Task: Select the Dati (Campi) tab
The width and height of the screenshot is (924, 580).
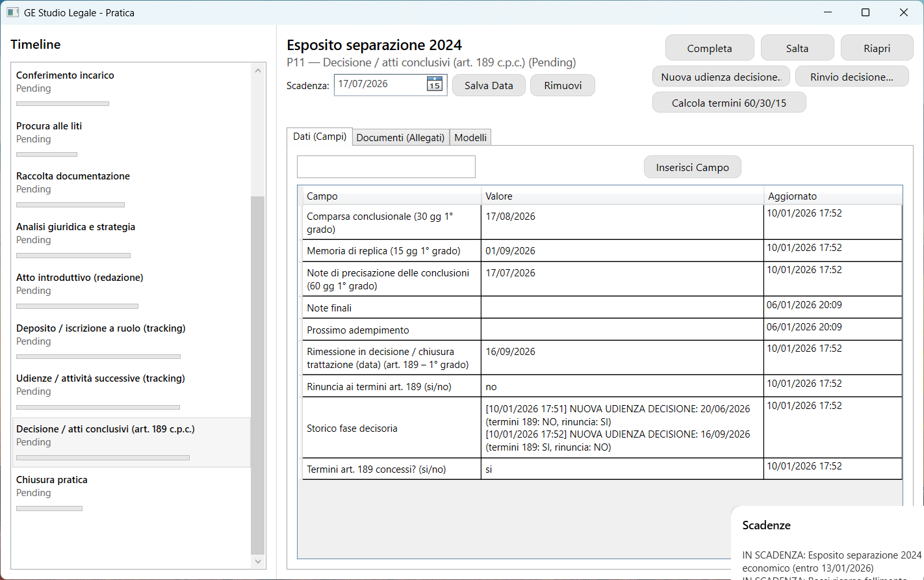Action: click(320, 137)
